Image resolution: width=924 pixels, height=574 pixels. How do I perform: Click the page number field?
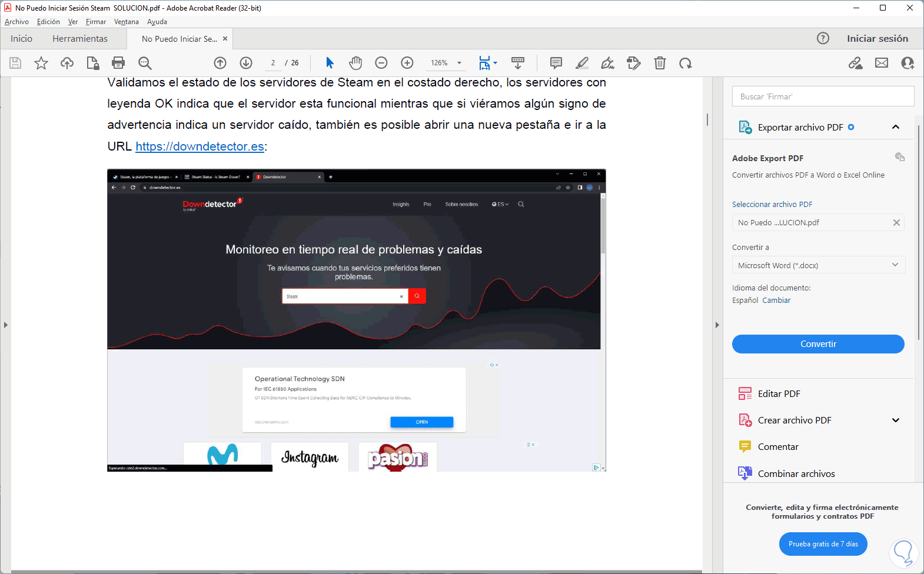(273, 63)
